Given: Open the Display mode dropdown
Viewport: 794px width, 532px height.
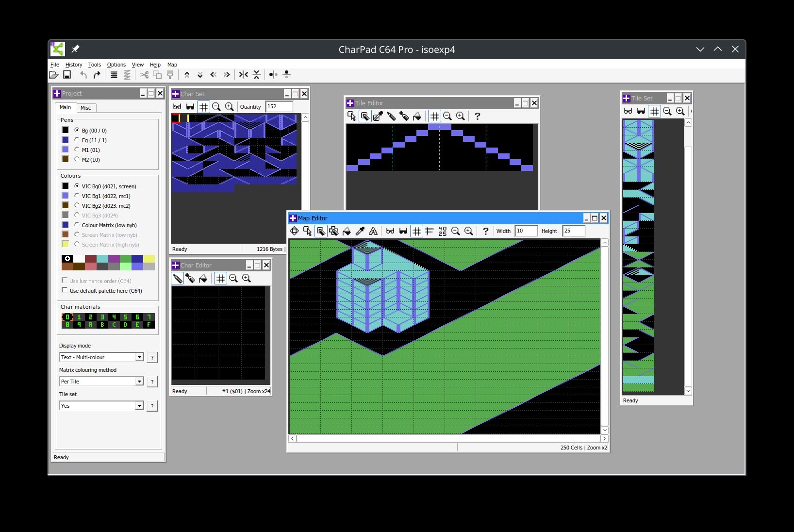Looking at the screenshot, I should pos(139,357).
